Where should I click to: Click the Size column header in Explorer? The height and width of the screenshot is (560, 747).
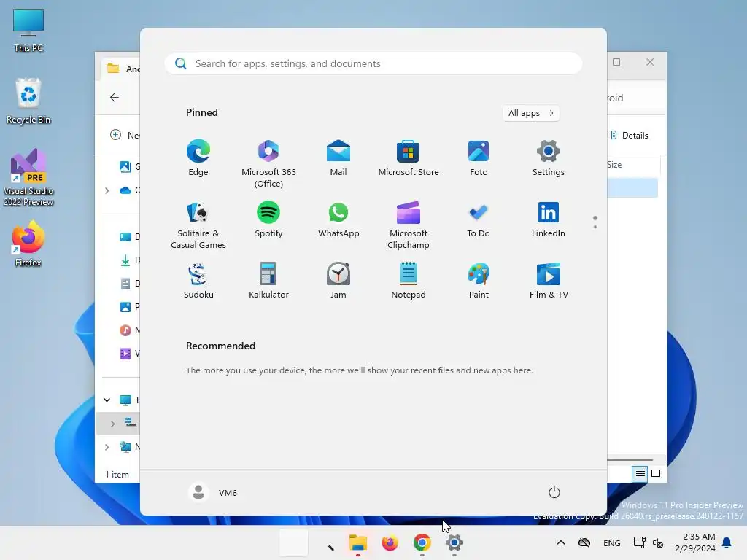614,165
